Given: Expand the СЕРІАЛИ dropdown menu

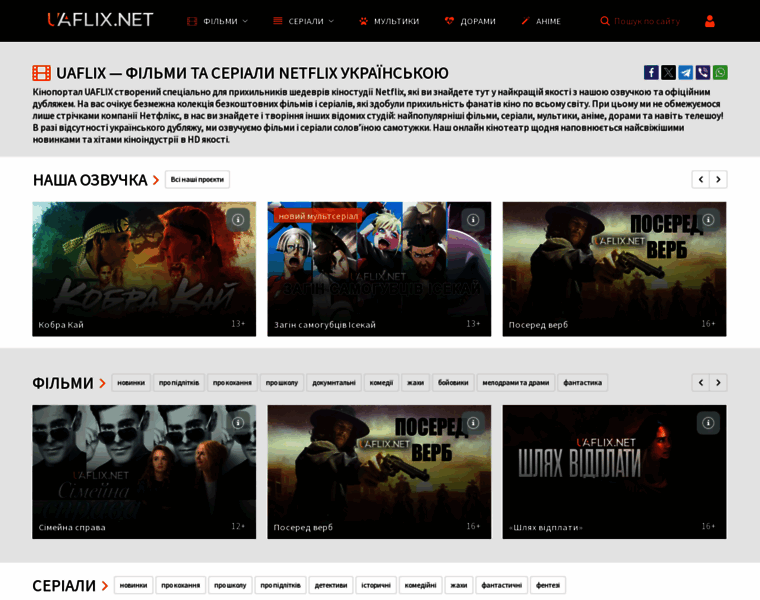Looking at the screenshot, I should [303, 21].
